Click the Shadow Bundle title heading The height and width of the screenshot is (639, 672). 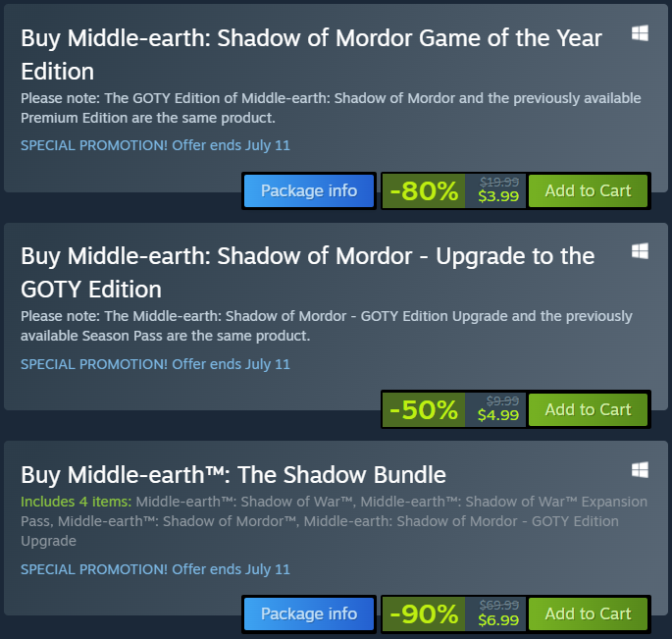pyautogui.click(x=233, y=475)
